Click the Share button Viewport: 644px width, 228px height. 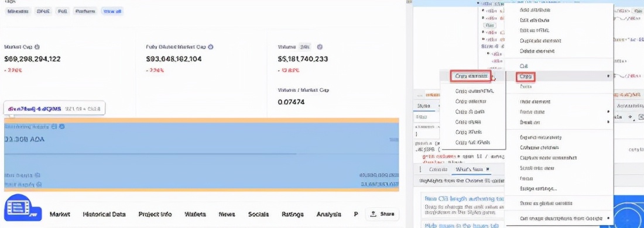(x=382, y=214)
